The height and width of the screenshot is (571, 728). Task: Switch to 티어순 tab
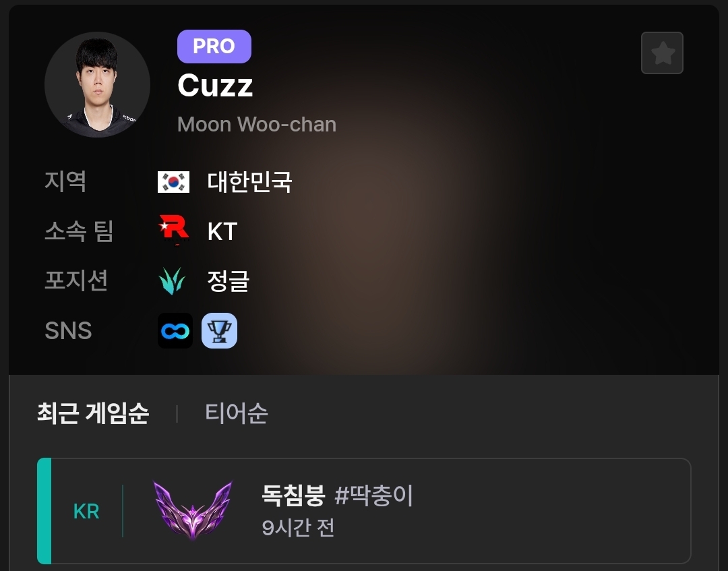(237, 413)
